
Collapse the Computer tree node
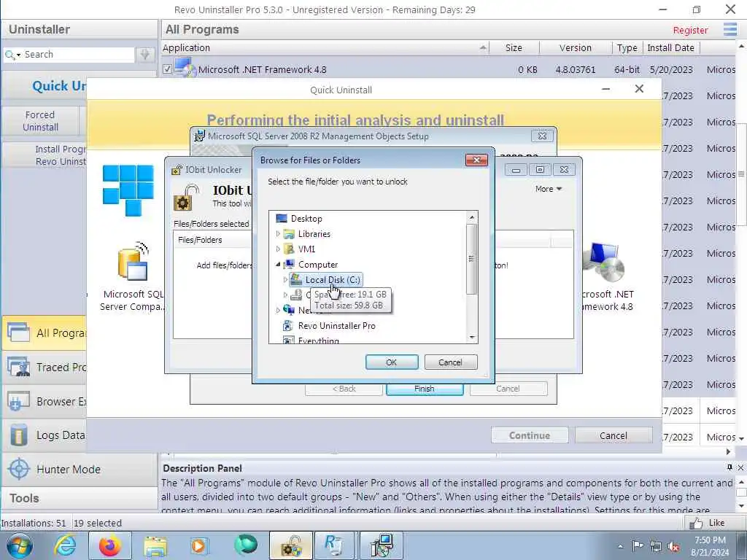(278, 264)
